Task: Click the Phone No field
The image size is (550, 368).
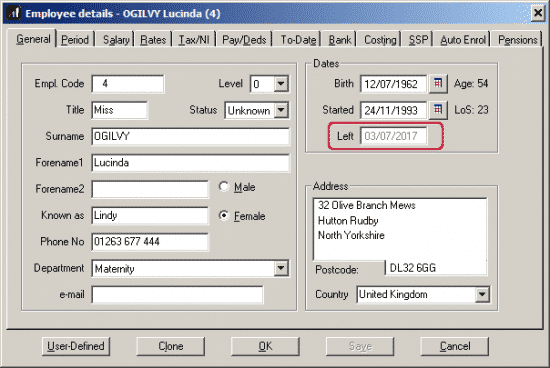Action: pyautogui.click(x=150, y=242)
